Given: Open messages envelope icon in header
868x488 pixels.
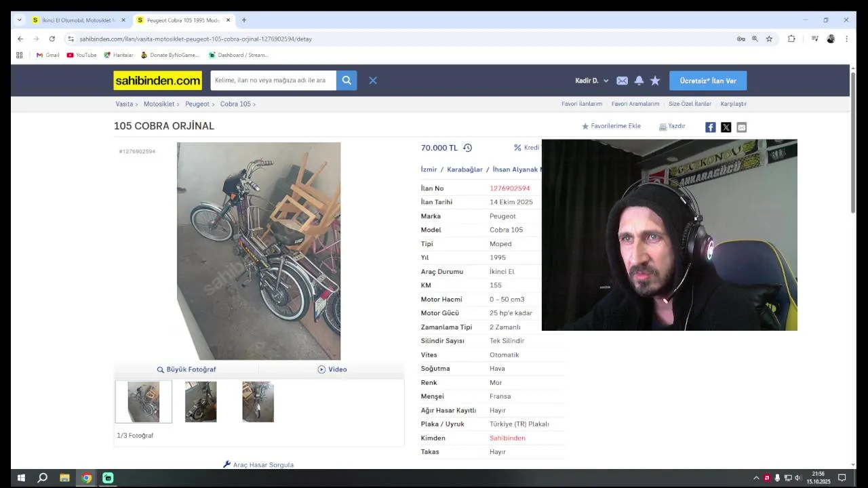Looking at the screenshot, I should tap(622, 81).
